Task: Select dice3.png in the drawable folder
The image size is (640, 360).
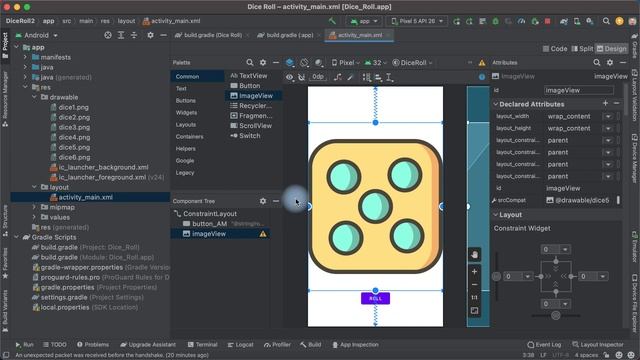Action: (74, 127)
